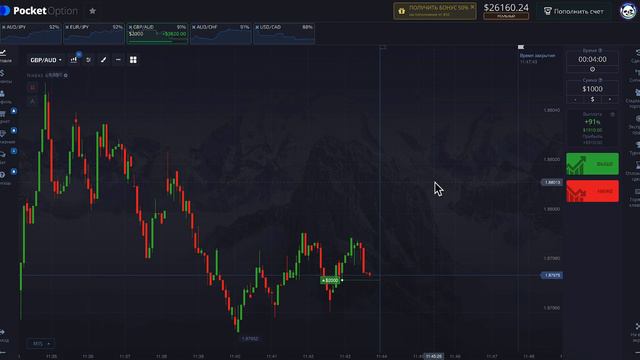Open the payout info icon beside +91%
The height and width of the screenshot is (360, 640).
[x=612, y=115]
